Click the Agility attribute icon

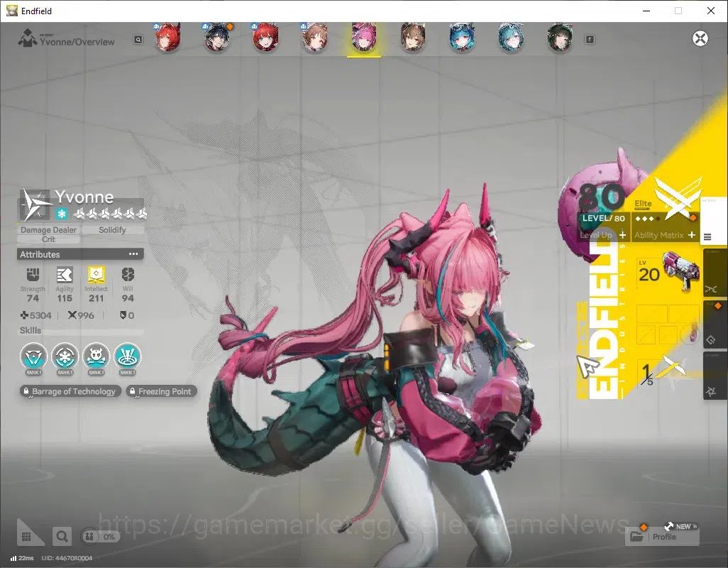[x=65, y=275]
